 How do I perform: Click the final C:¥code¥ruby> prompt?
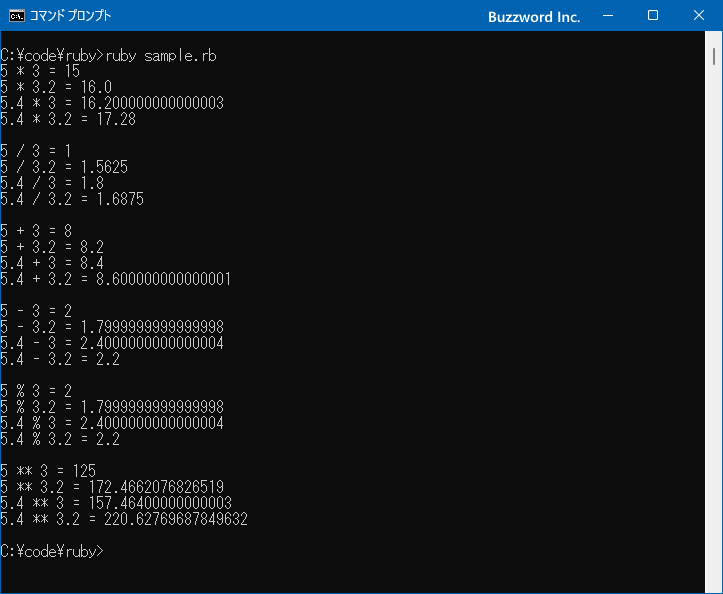(x=52, y=552)
